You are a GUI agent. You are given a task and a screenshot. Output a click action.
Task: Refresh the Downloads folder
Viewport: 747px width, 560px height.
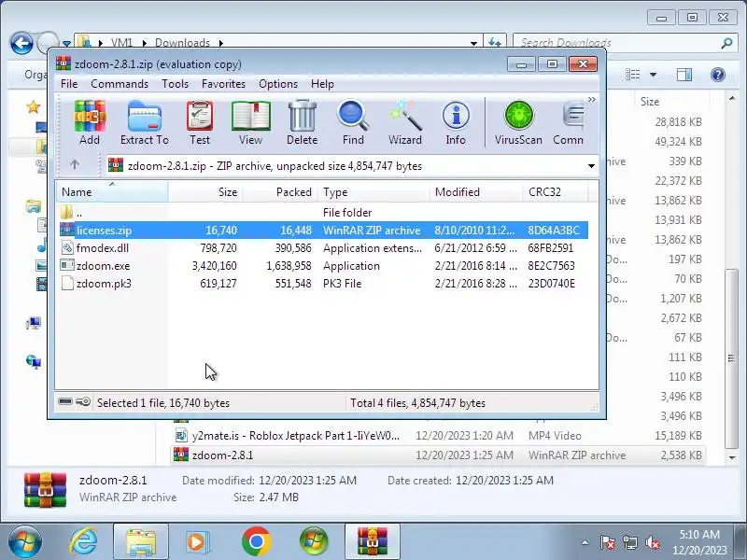[495, 43]
